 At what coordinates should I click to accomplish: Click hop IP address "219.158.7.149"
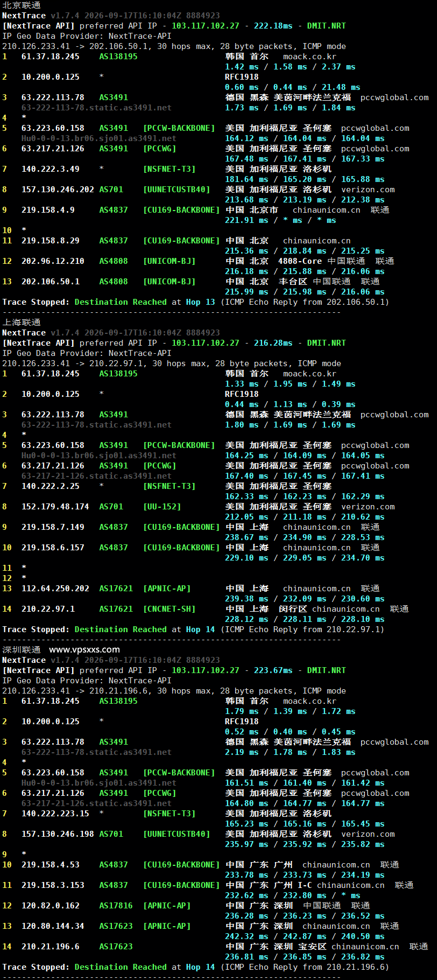tap(53, 527)
